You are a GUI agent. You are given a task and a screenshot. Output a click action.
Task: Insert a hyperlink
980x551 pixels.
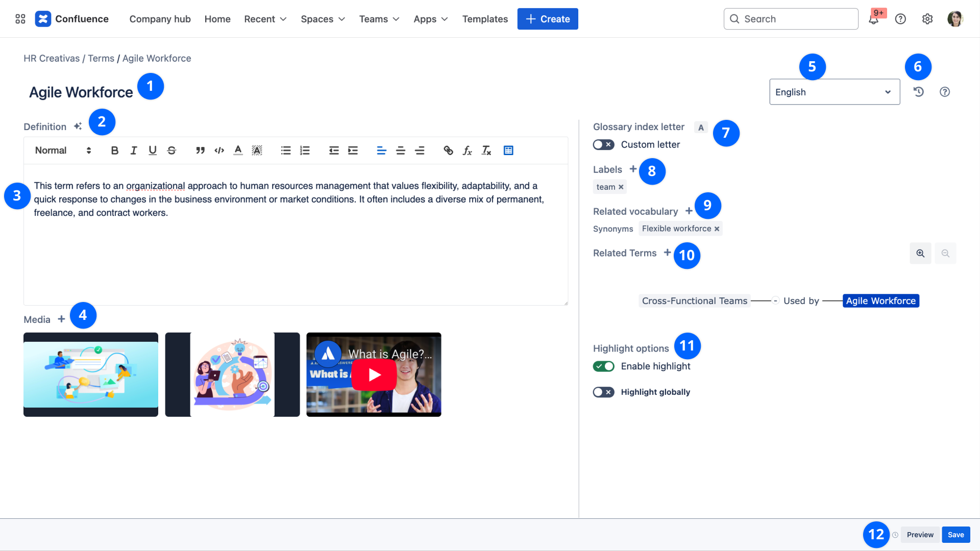pyautogui.click(x=448, y=151)
